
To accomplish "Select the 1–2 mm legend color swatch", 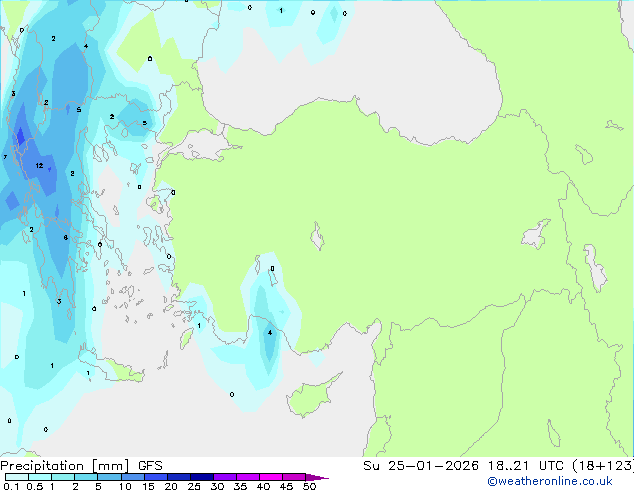I will (x=63, y=477).
